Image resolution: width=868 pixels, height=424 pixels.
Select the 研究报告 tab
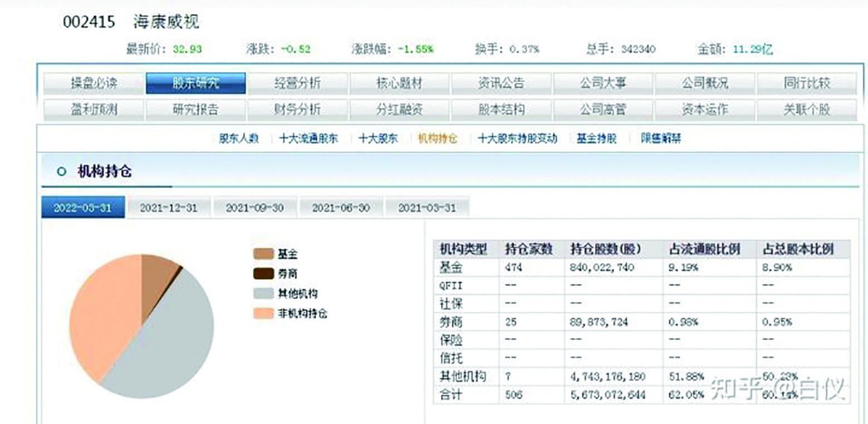point(198,110)
